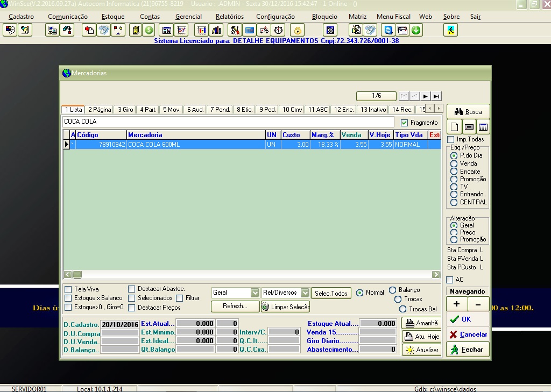
Task: Click the horizontal scrollbar thumb in the grid
Action: coord(77,275)
